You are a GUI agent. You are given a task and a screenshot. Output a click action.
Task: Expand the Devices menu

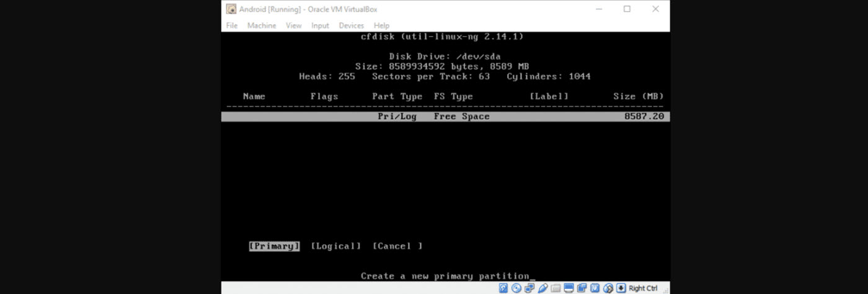click(x=351, y=25)
